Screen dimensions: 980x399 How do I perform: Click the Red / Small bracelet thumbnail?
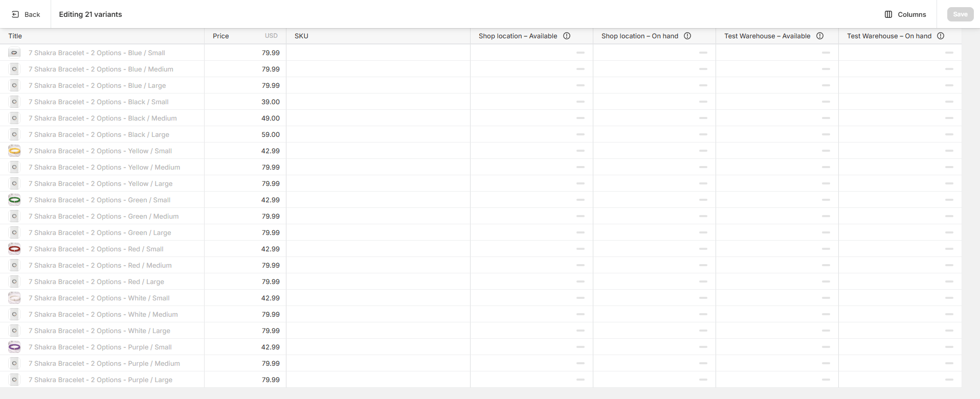click(x=14, y=249)
